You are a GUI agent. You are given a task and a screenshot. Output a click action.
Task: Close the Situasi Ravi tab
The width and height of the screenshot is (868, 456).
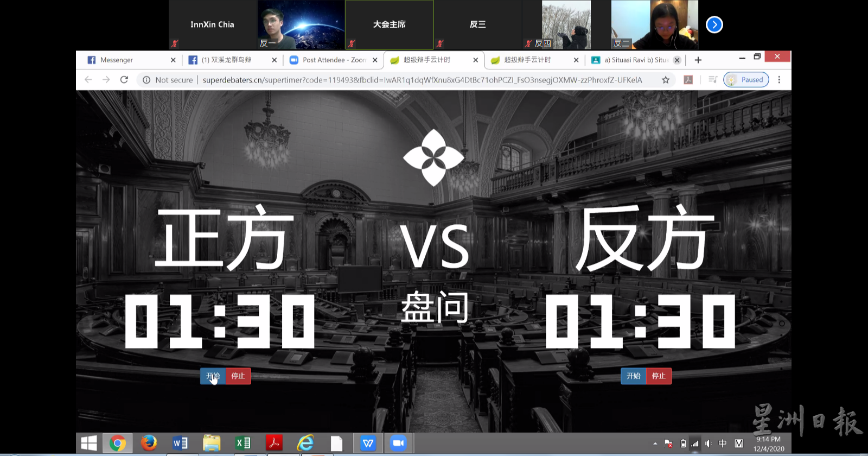pyautogui.click(x=677, y=60)
